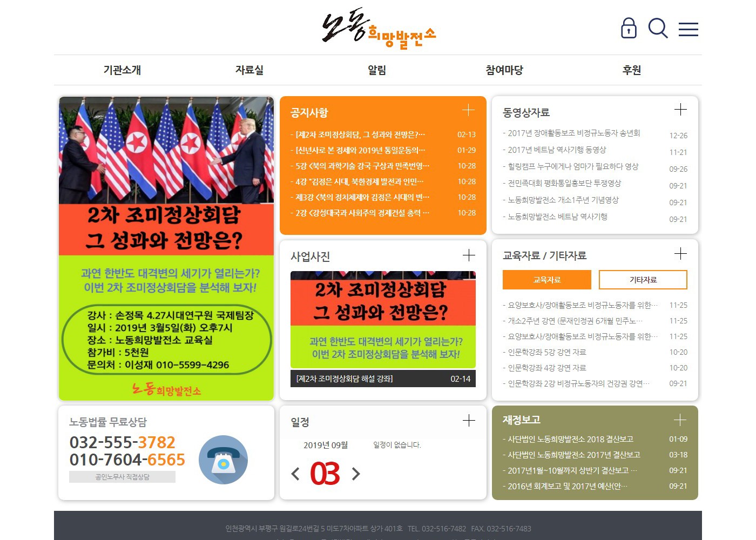756x540 pixels.
Task: Click the large 조미정상회담 lecture poster image
Action: tap(166, 248)
